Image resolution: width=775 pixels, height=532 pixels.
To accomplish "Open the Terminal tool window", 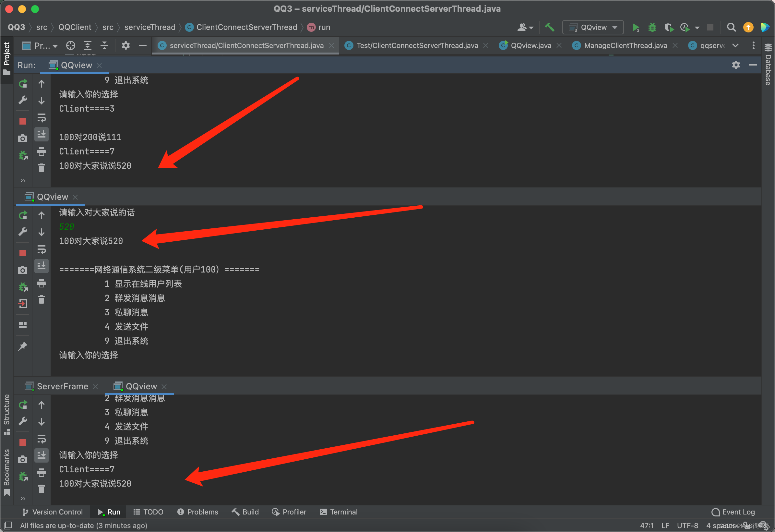I will click(339, 512).
